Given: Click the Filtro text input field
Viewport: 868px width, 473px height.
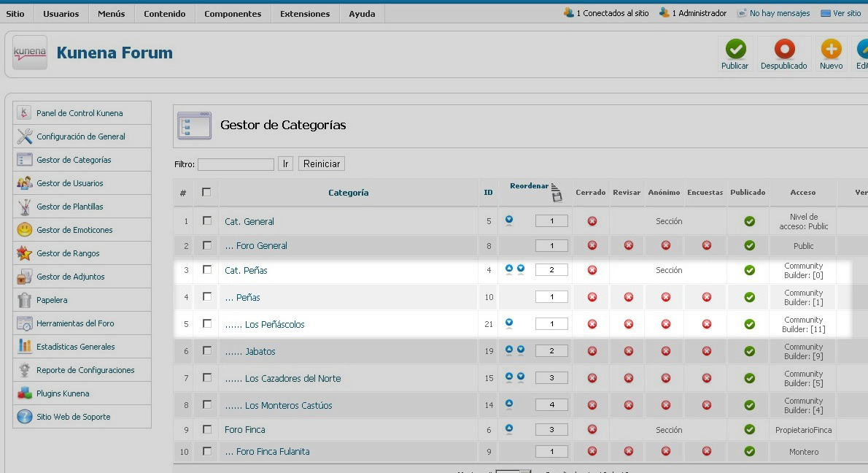Looking at the screenshot, I should click(236, 164).
